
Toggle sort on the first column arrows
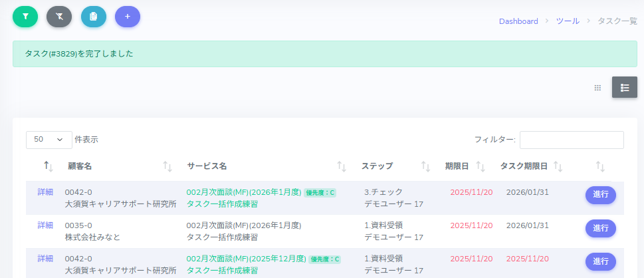[x=47, y=166]
